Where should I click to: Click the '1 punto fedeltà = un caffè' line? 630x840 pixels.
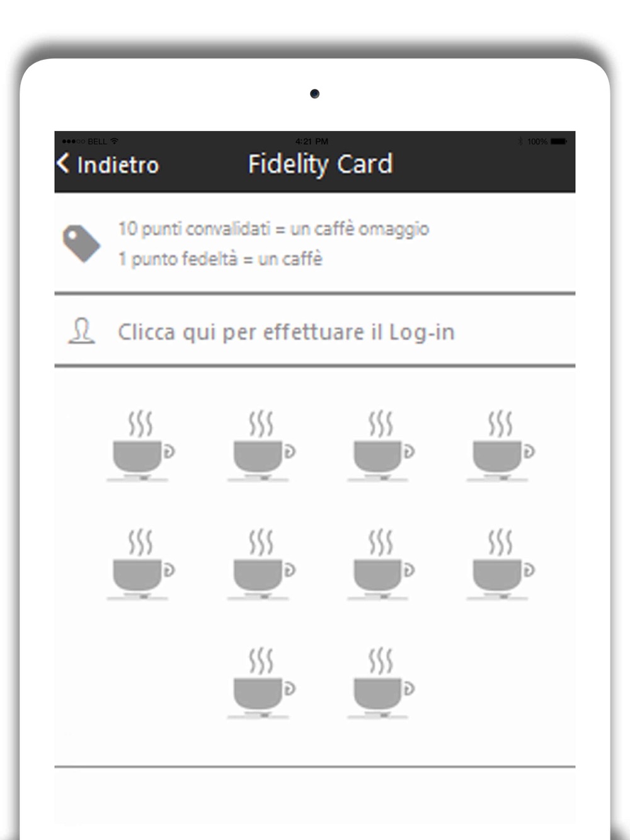[220, 259]
